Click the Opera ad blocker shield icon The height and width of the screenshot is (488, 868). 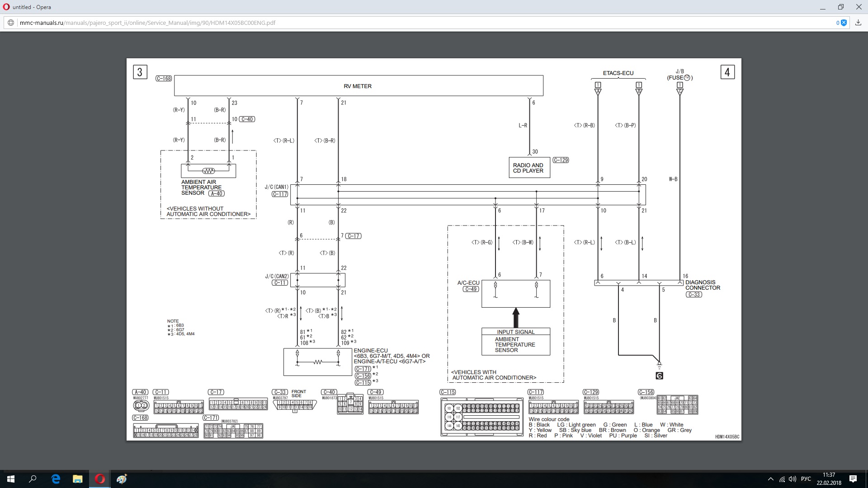pyautogui.click(x=844, y=23)
